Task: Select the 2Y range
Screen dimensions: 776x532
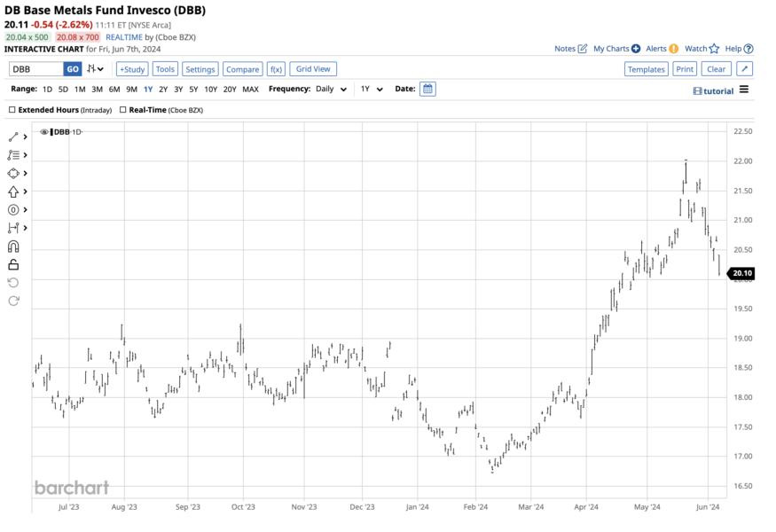Action: pos(163,90)
